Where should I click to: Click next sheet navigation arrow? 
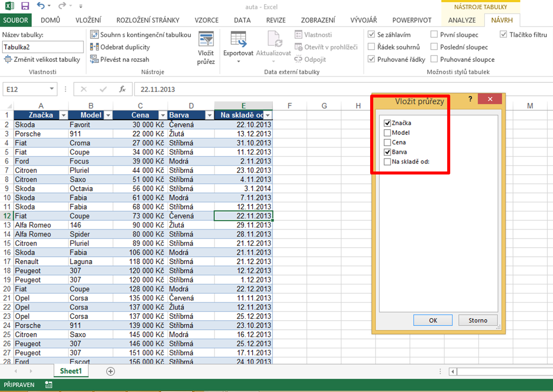[31, 371]
